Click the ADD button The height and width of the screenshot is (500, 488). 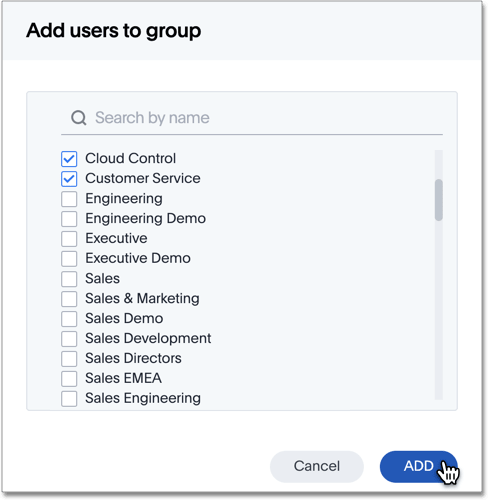click(419, 466)
